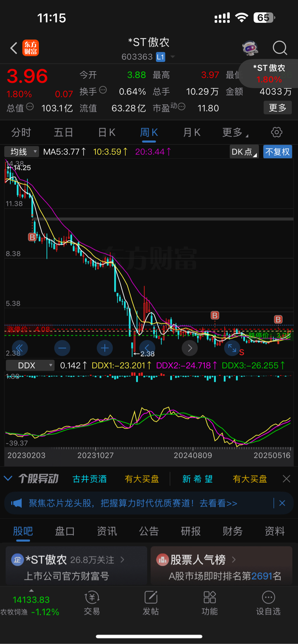Tap the megaphone announcement icon
Viewport: 298px width, 644px height.
[16, 503]
